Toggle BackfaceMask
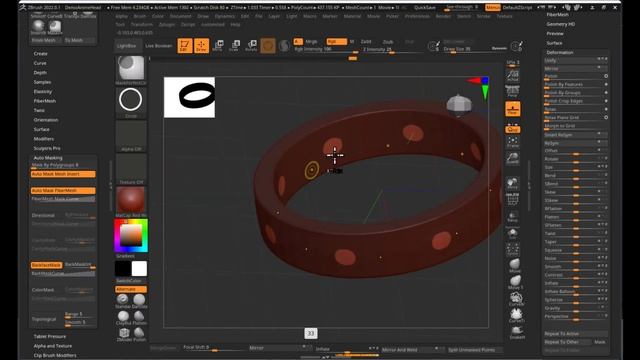Viewport: 640px width, 360px height. 47,265
